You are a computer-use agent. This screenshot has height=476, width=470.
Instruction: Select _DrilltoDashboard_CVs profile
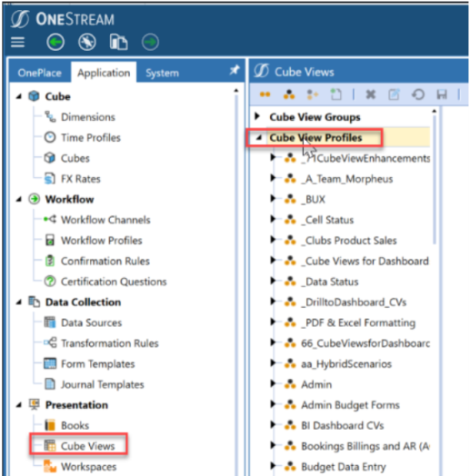tap(354, 302)
